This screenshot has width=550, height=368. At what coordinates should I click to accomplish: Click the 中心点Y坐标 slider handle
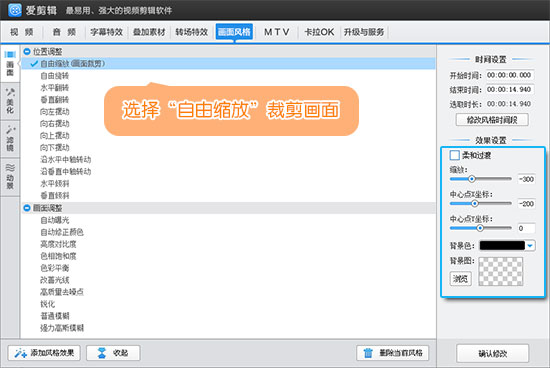point(480,228)
